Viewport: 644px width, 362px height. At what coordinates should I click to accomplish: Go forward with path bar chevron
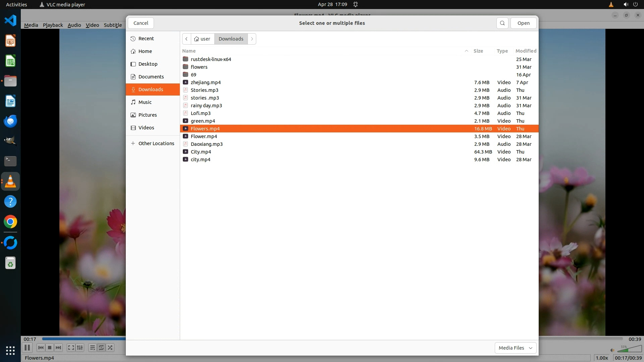point(252,39)
